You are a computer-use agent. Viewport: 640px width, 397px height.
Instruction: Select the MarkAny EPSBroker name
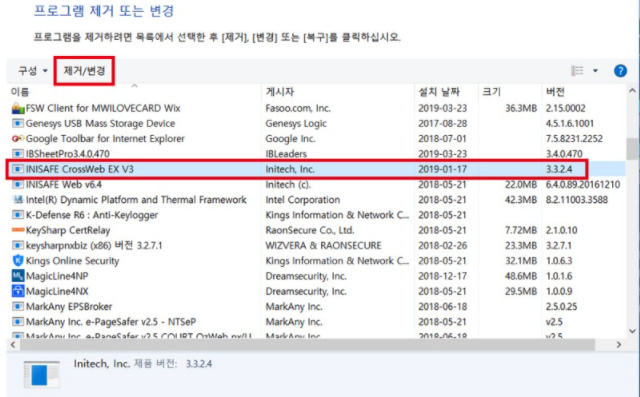point(69,307)
